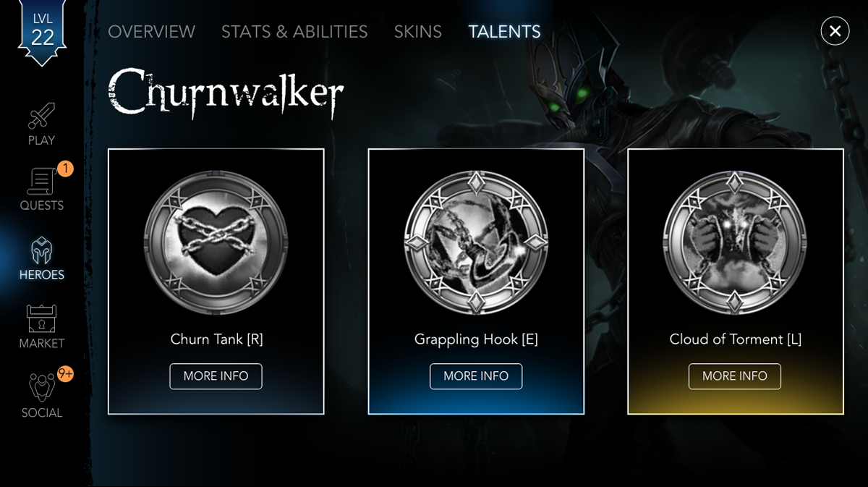Switch to the Overview tab

[151, 32]
